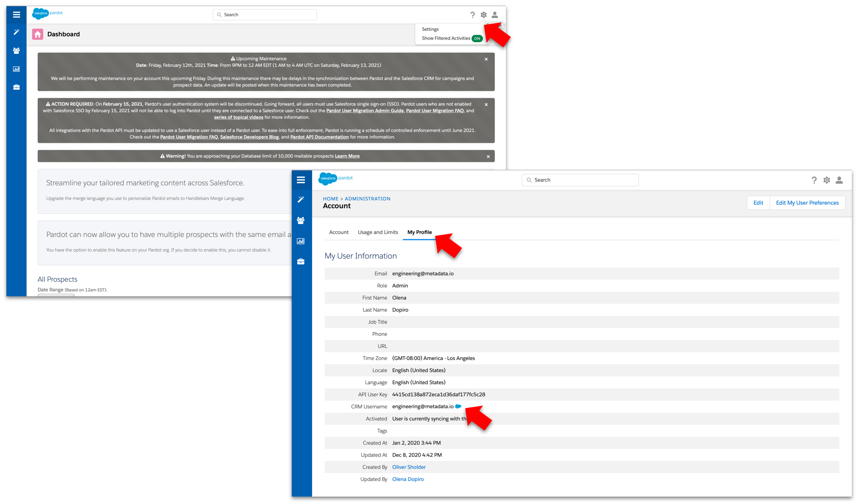Click the user profile icon in Account window
The image size is (862, 504).
[839, 180]
